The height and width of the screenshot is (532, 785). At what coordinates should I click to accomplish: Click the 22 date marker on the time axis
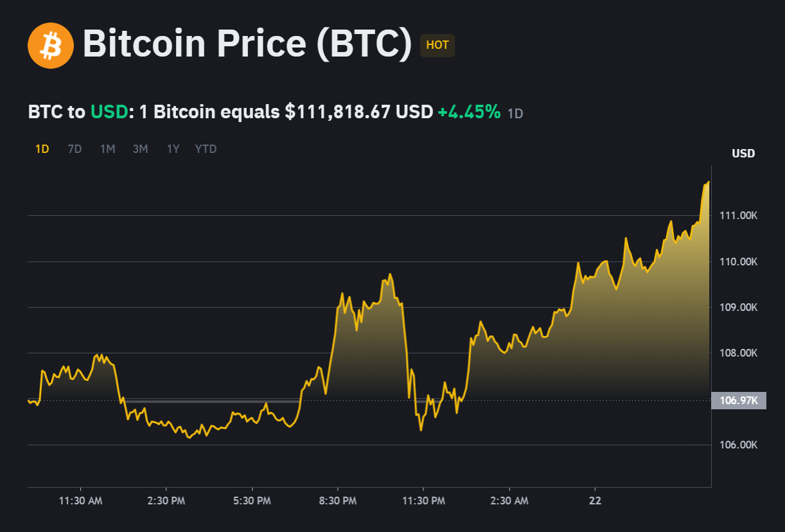[595, 501]
